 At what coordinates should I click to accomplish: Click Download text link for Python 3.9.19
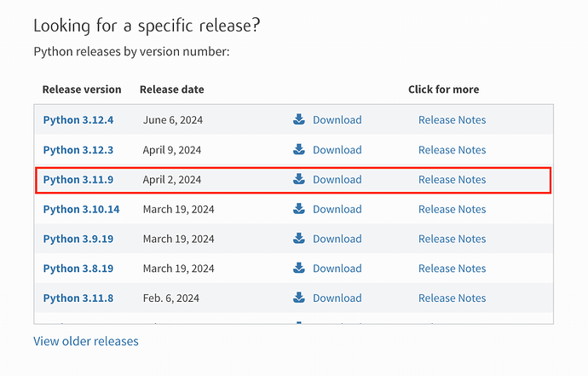click(x=337, y=239)
